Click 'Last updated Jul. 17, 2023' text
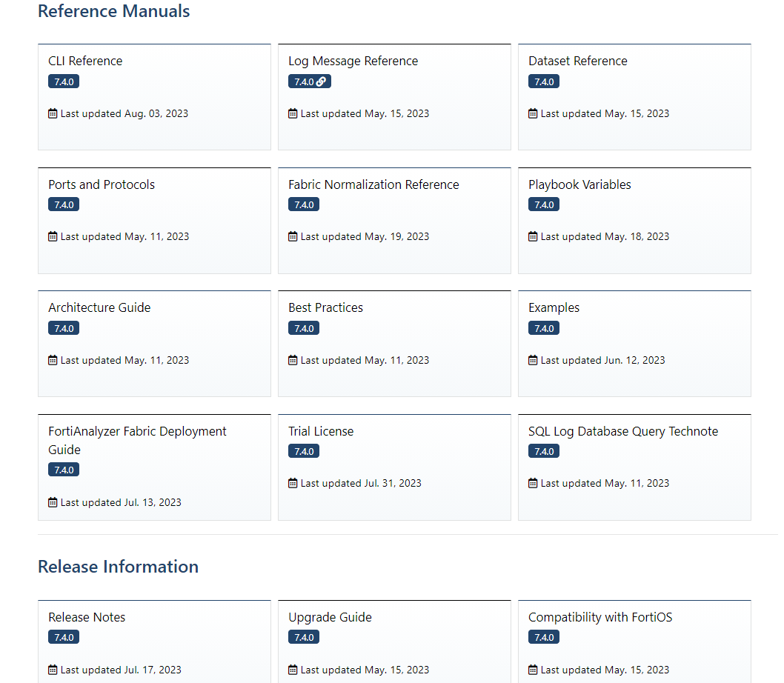The width and height of the screenshot is (784, 683). pyautogui.click(x=121, y=670)
